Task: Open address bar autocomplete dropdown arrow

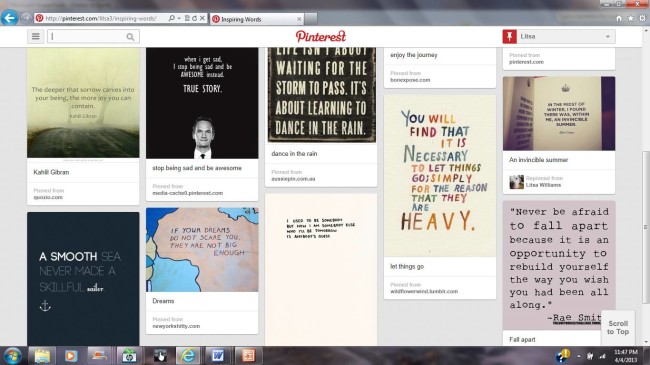Action: pyautogui.click(x=179, y=18)
